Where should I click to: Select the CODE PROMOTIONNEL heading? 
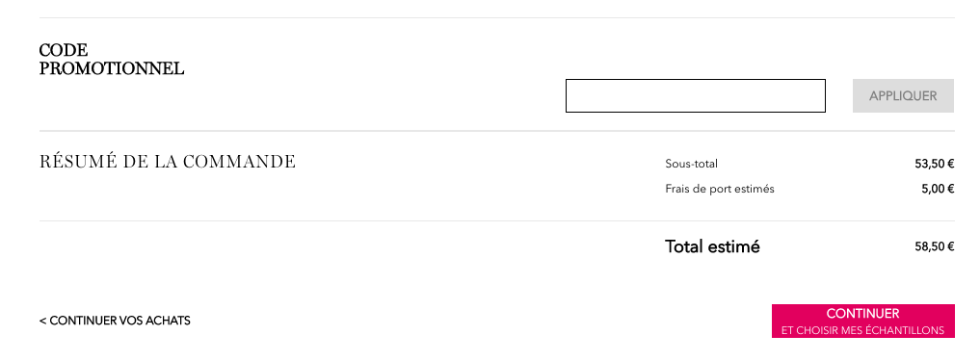pos(111,60)
